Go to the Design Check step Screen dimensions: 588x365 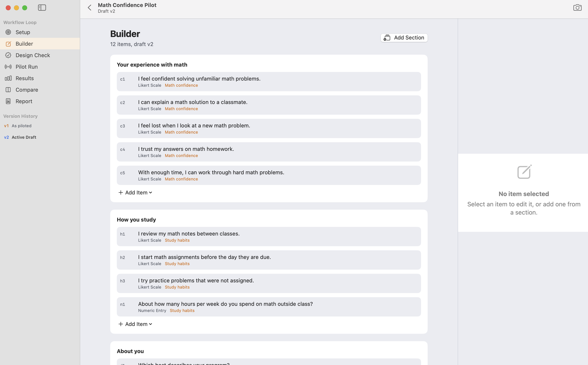click(x=40, y=55)
